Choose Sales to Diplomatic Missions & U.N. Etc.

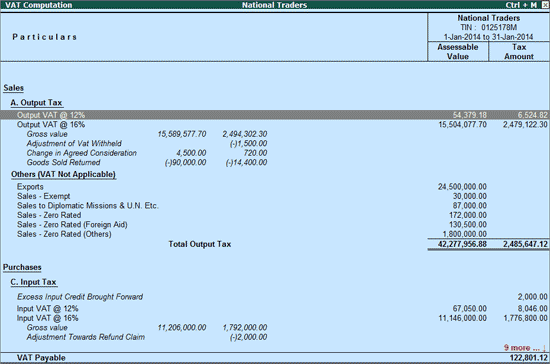275,205
